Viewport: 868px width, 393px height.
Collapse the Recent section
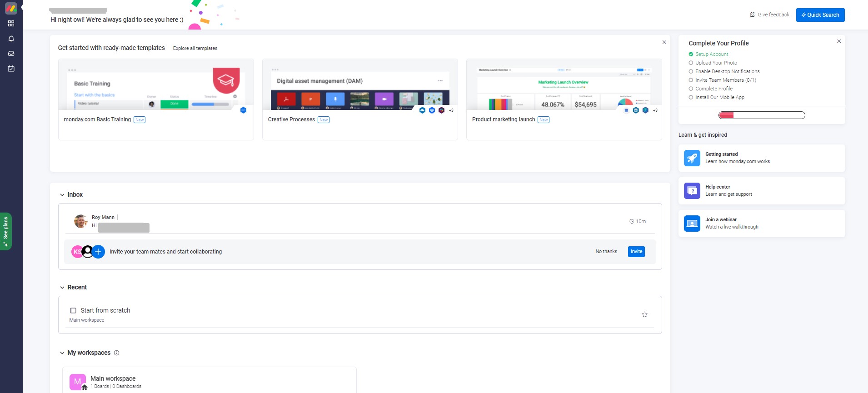(62, 288)
